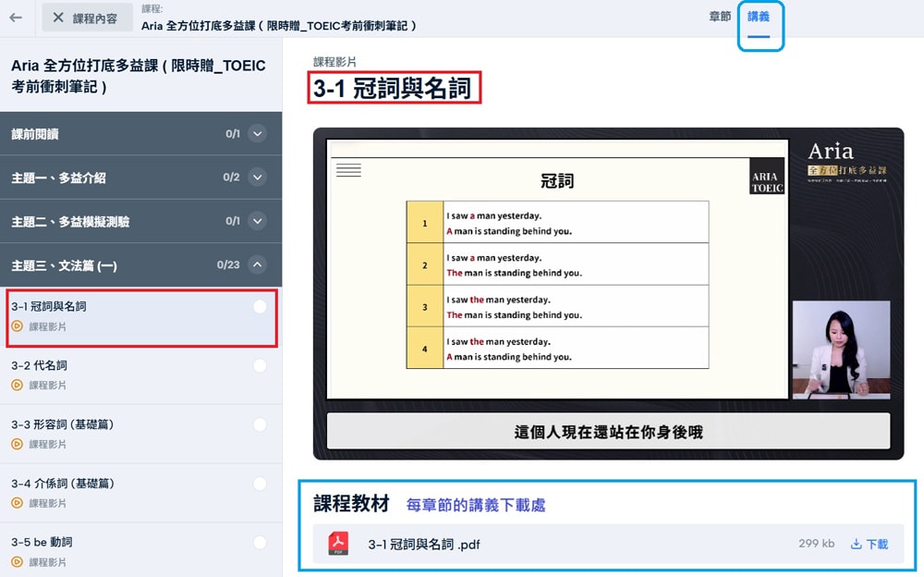Open lesson 3-5 be 動詞

tap(141, 550)
